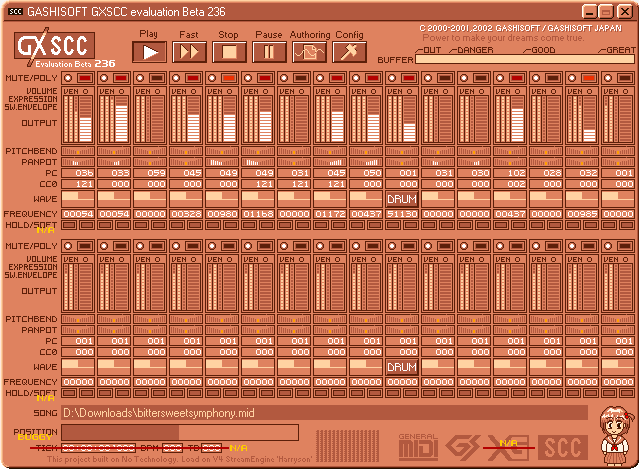Select the SCC mode logo
This screenshot has width=639, height=469.
tap(563, 447)
